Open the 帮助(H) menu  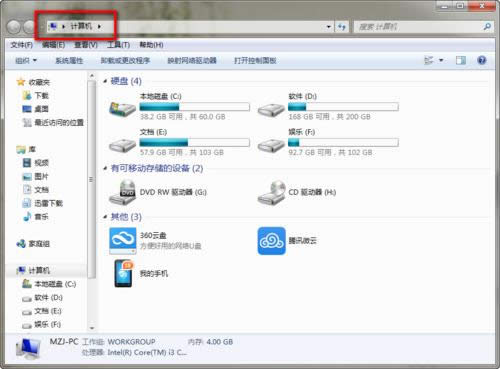coord(151,45)
